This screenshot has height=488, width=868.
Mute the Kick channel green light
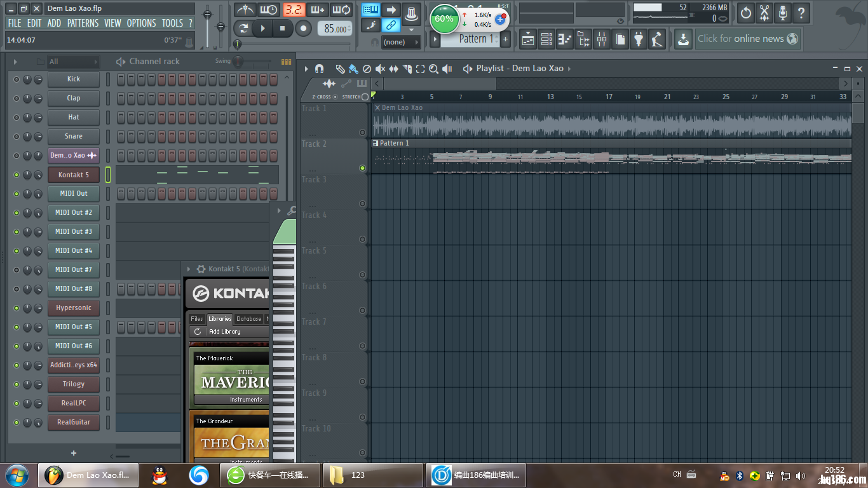(17, 79)
